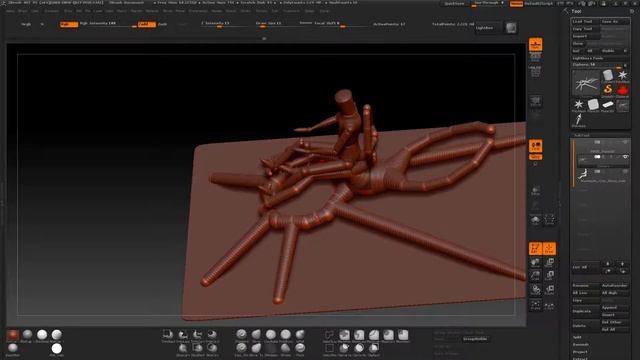Viewport: 640px width, 360px height.
Task: Expand the Split section
Action: [x=577, y=337]
